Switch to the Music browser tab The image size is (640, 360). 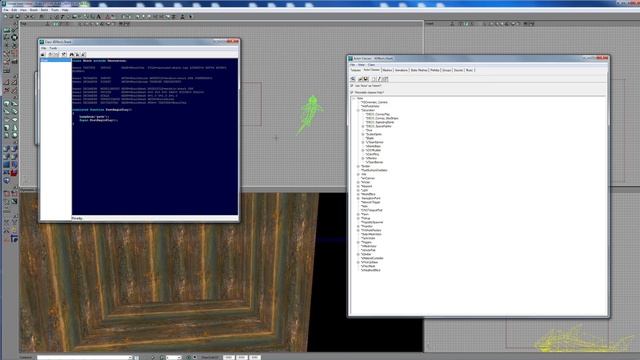point(469,70)
